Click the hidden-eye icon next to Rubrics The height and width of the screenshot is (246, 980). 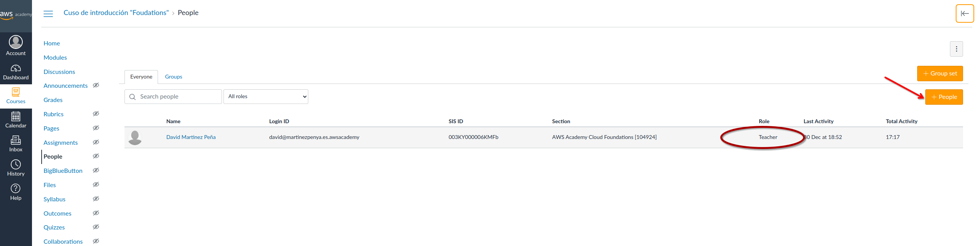pos(96,114)
